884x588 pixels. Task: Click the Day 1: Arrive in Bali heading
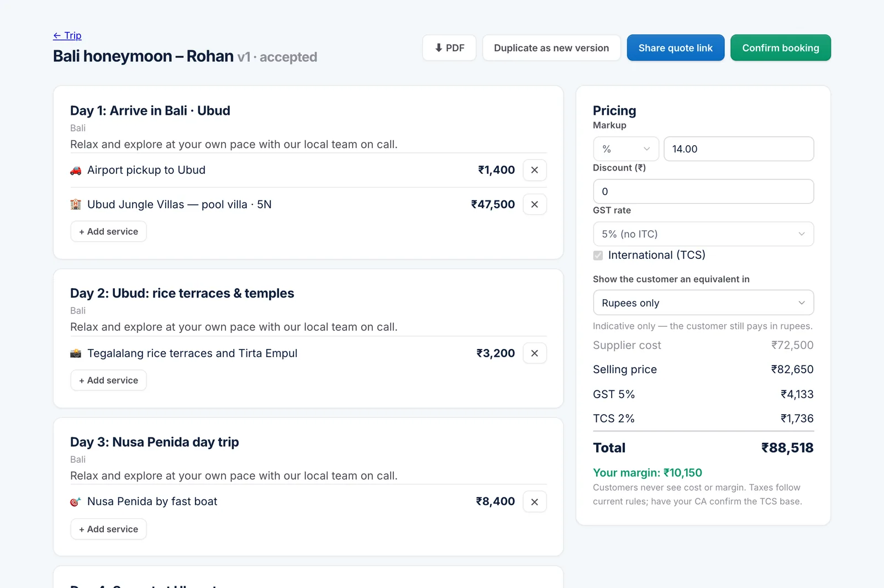point(150,111)
